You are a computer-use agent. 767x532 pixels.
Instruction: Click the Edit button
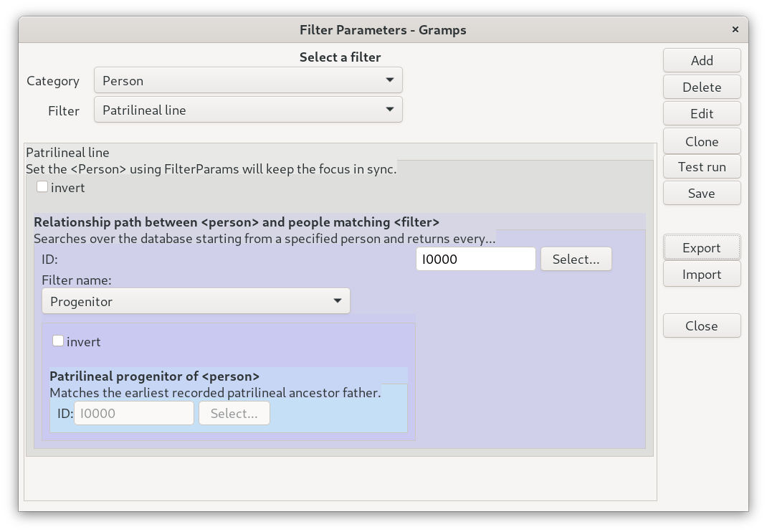[x=701, y=113]
